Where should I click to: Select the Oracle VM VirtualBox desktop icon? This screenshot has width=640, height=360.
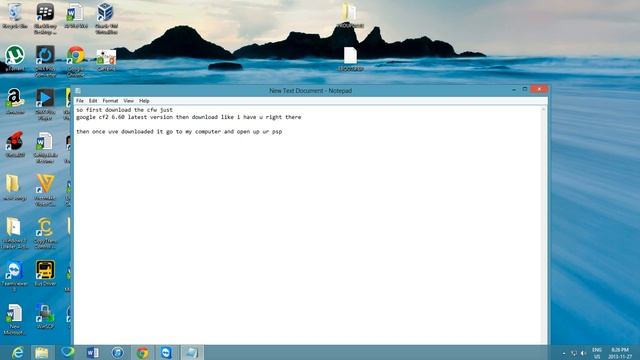coord(106,18)
